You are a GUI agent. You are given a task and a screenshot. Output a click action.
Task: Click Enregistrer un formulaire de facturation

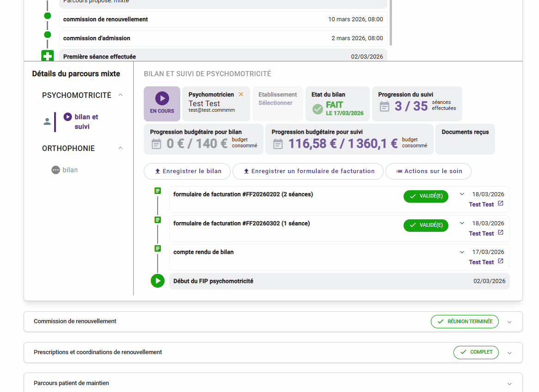308,171
